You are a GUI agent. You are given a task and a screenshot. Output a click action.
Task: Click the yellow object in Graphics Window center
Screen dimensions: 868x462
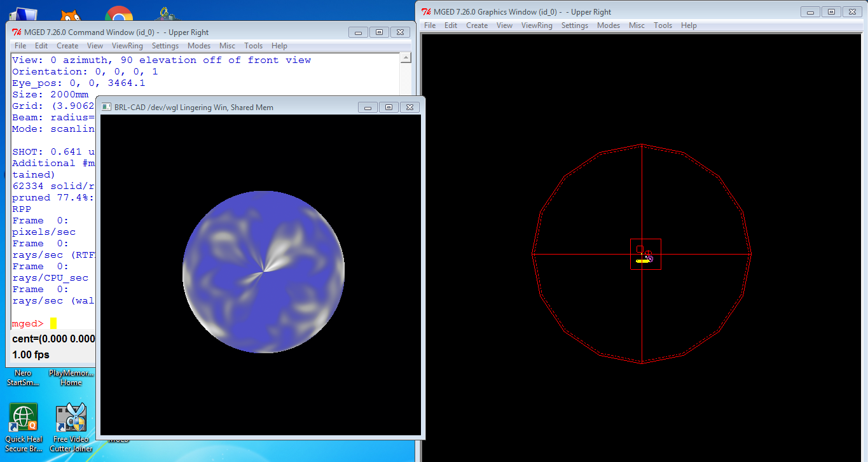(643, 260)
